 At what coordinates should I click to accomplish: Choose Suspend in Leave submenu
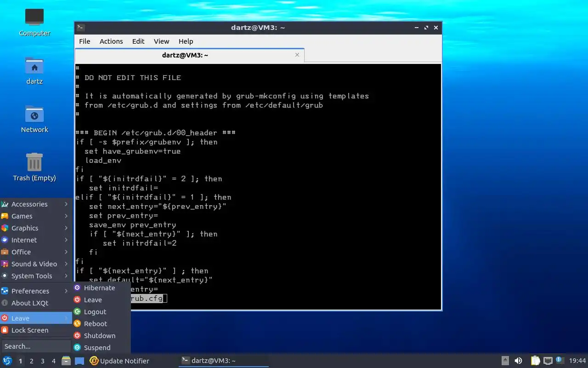(x=102, y=348)
